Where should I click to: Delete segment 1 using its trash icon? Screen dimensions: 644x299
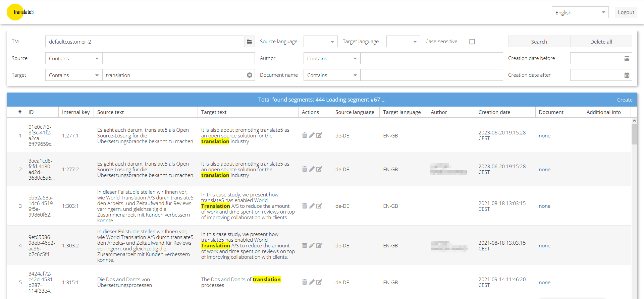tap(304, 135)
